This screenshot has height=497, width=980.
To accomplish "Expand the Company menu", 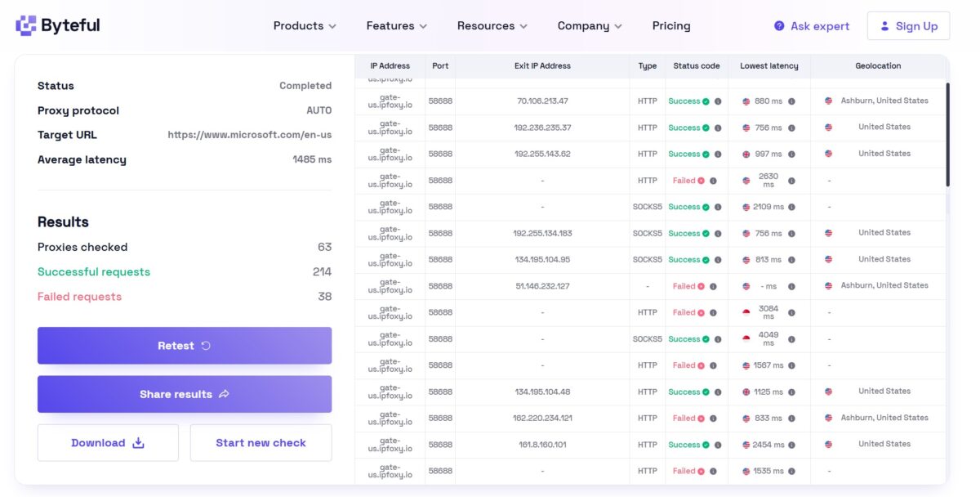I will point(590,26).
